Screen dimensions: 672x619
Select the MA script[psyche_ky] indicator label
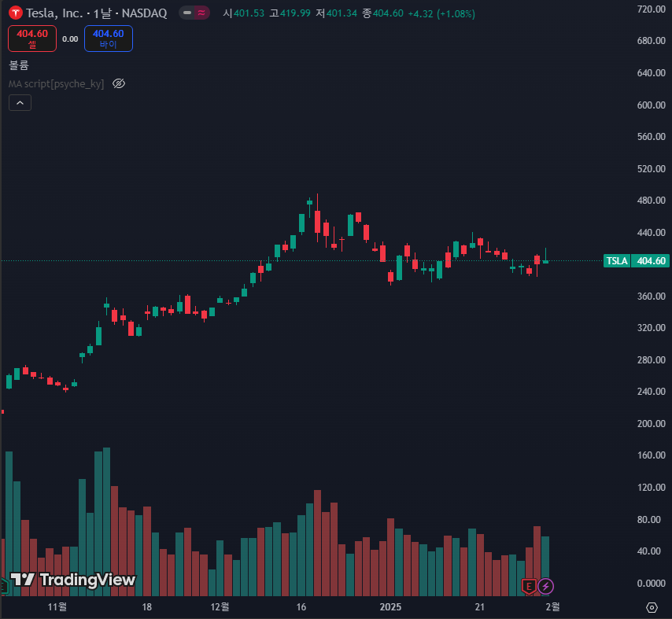click(x=56, y=83)
